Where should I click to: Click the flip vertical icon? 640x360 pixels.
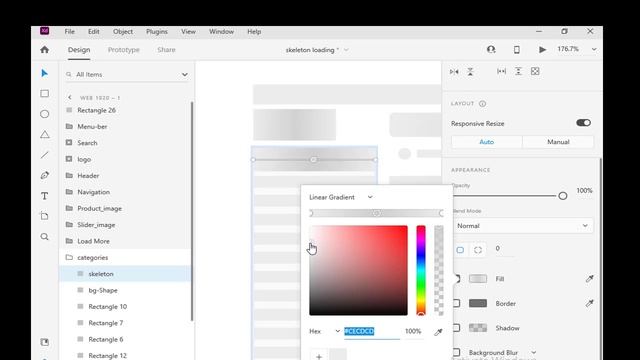[470, 71]
